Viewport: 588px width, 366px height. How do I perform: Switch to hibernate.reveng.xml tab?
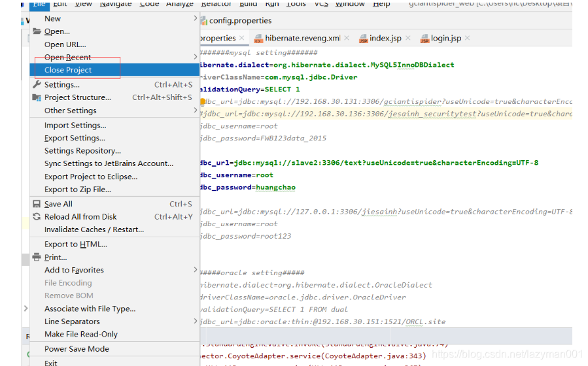click(302, 38)
